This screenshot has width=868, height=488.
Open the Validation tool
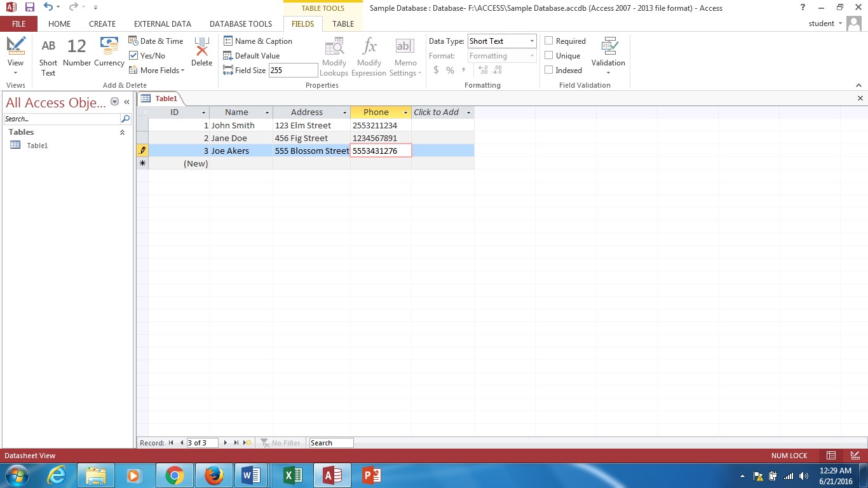(608, 54)
